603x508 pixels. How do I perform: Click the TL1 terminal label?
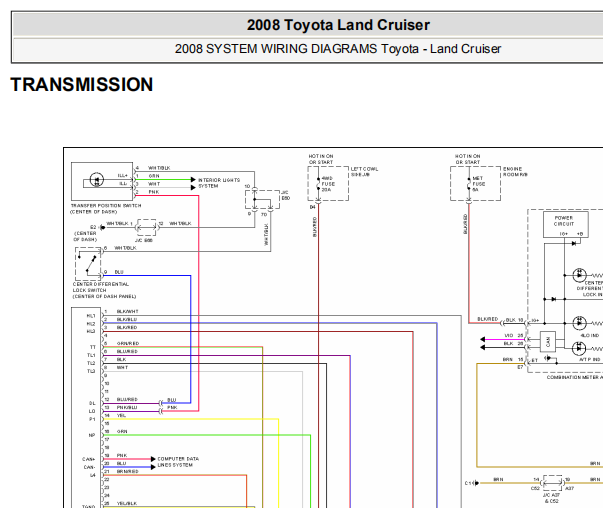[x=91, y=355]
